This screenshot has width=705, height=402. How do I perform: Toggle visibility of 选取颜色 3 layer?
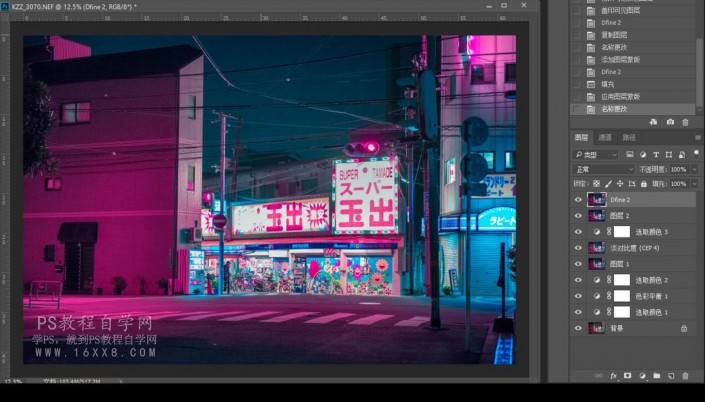point(578,232)
